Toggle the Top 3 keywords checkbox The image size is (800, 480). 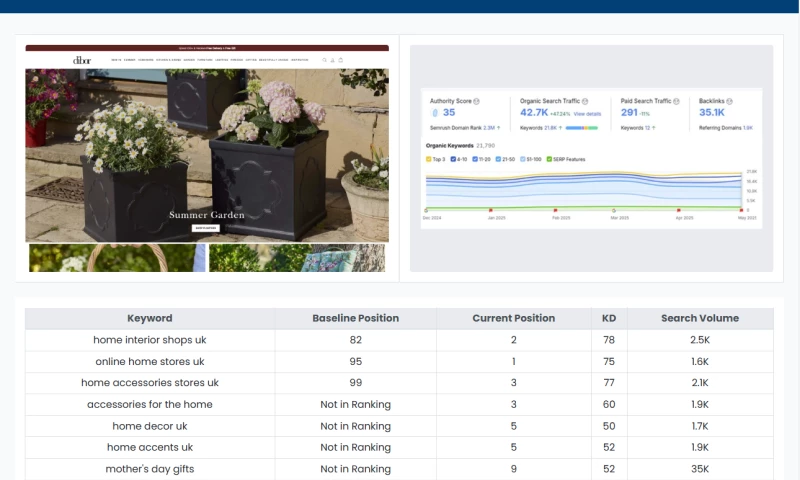pyautogui.click(x=429, y=159)
